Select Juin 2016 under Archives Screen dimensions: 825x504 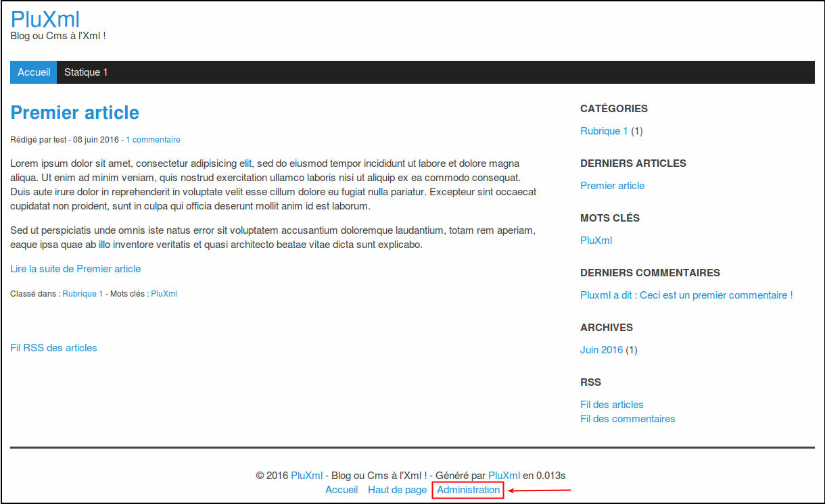pyautogui.click(x=601, y=350)
